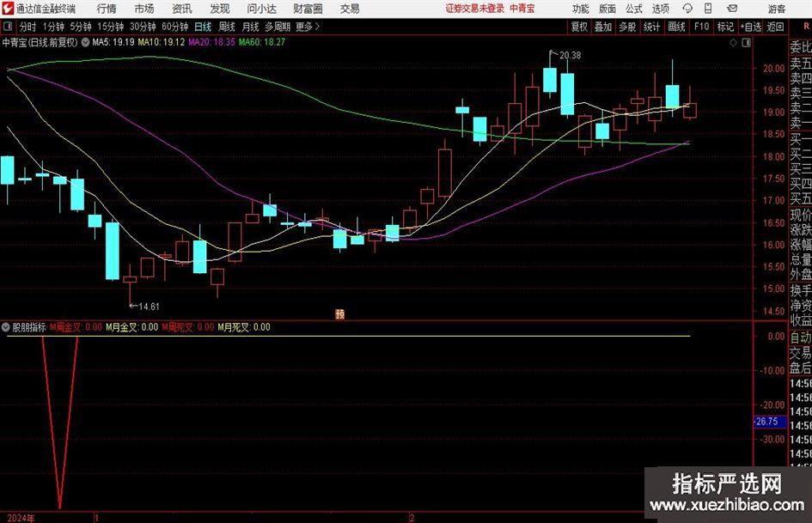
Task: Open the 财富圈 menu
Action: pos(308,9)
